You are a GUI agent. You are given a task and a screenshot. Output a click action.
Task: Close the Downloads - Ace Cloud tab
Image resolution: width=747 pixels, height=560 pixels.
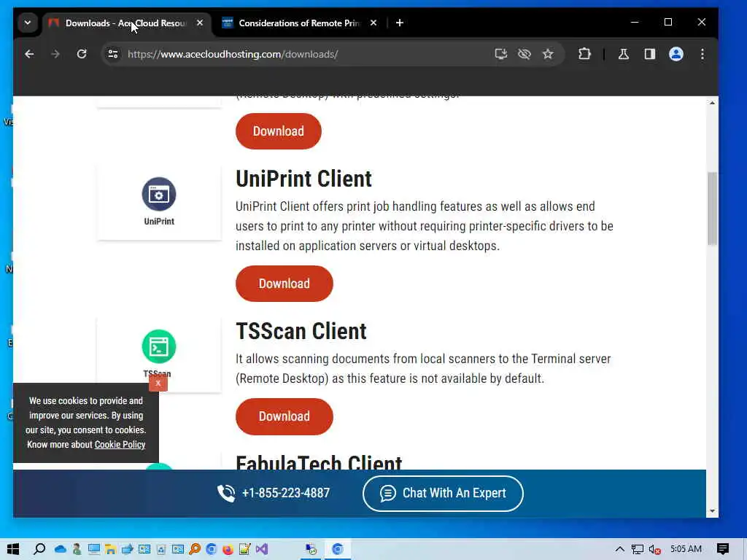click(x=200, y=23)
